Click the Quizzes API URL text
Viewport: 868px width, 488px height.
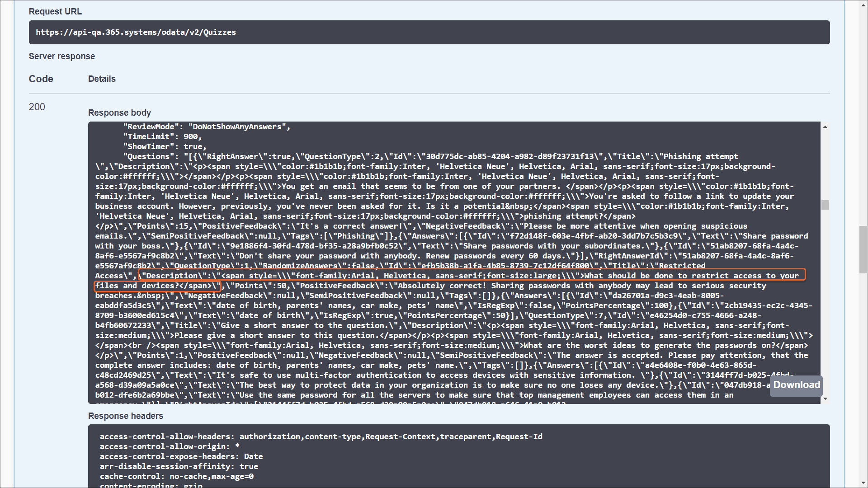click(136, 32)
